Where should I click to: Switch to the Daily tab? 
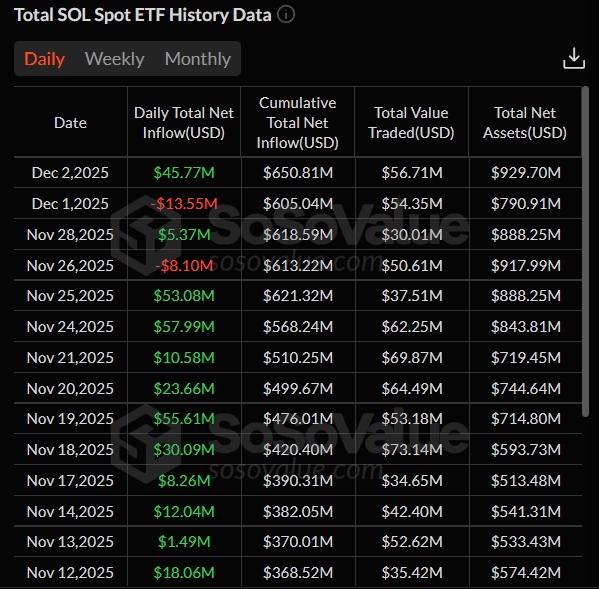pyautogui.click(x=44, y=59)
